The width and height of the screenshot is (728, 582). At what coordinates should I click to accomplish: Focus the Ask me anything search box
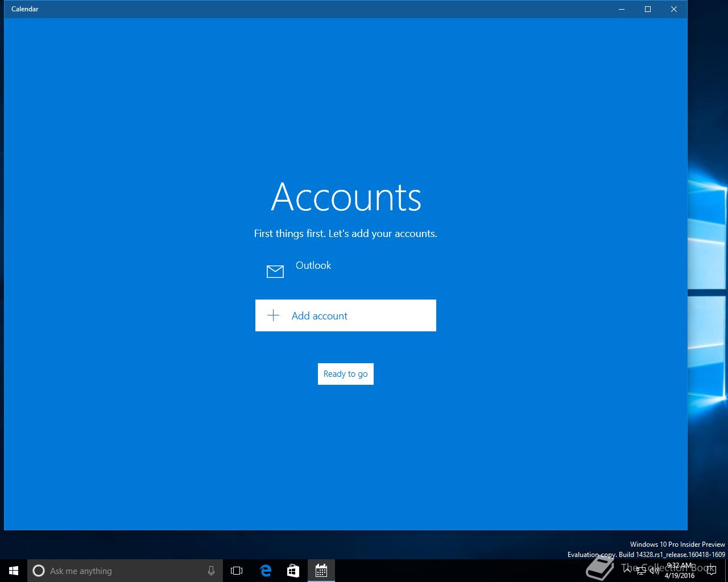125,571
